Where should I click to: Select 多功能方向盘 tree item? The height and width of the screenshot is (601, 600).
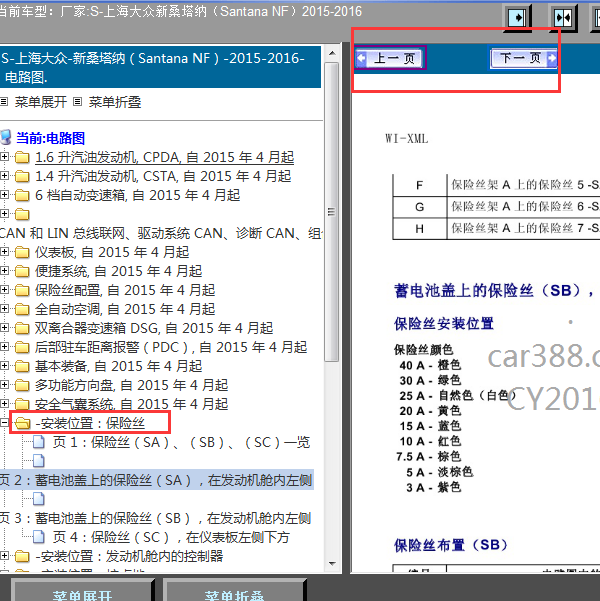pyautogui.click(x=132, y=385)
